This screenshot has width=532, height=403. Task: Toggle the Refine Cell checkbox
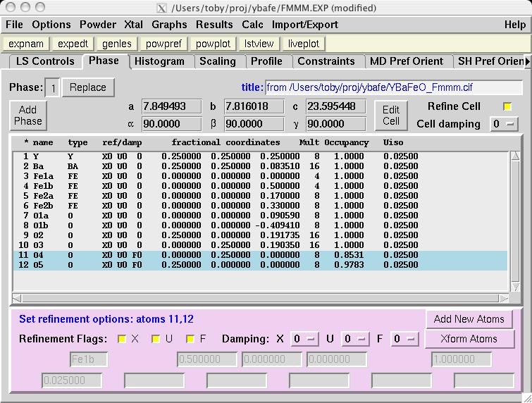[x=507, y=106]
